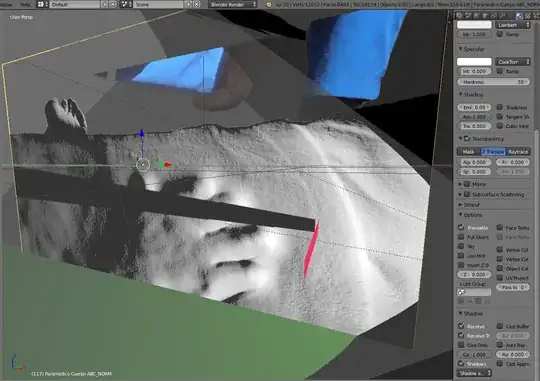Delete the current scene with X icon
540x381 pixels.
click(x=196, y=4)
